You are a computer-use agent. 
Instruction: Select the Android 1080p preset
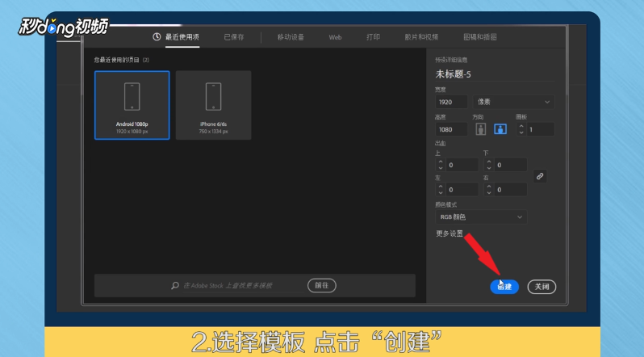pos(132,105)
